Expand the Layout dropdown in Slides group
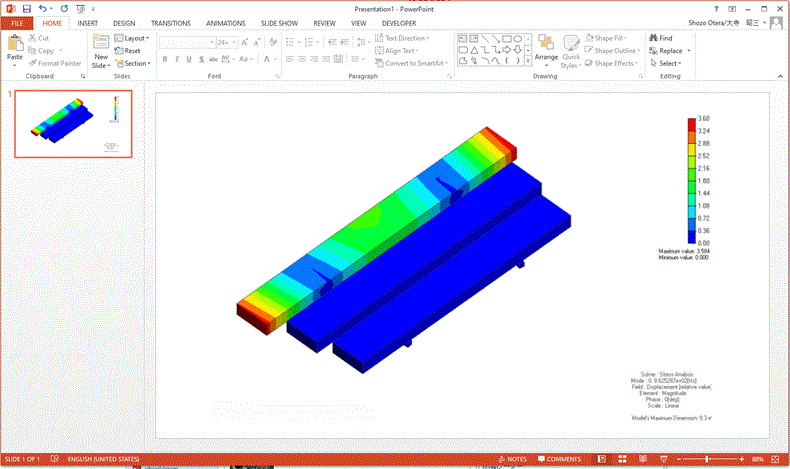Image resolution: width=790 pixels, height=469 pixels. click(x=134, y=38)
